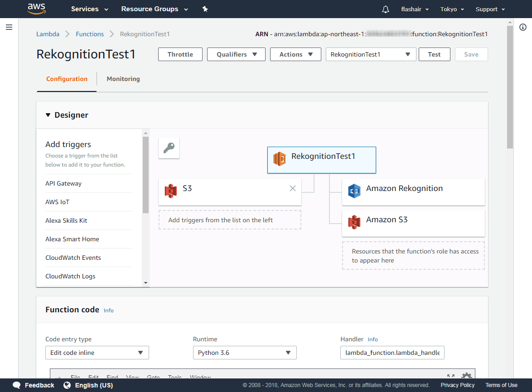Image resolution: width=532 pixels, height=392 pixels.
Task: Open editor settings with the gear icon
Action: [x=466, y=376]
